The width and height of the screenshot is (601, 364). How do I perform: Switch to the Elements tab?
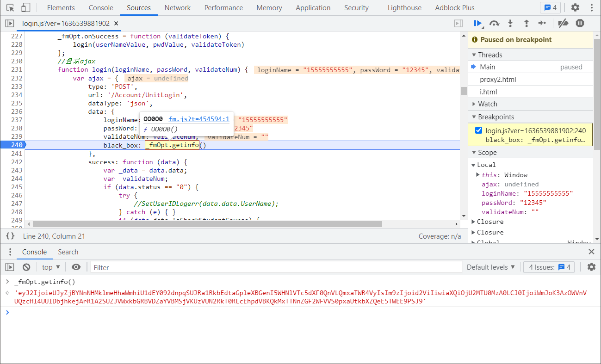[61, 7]
